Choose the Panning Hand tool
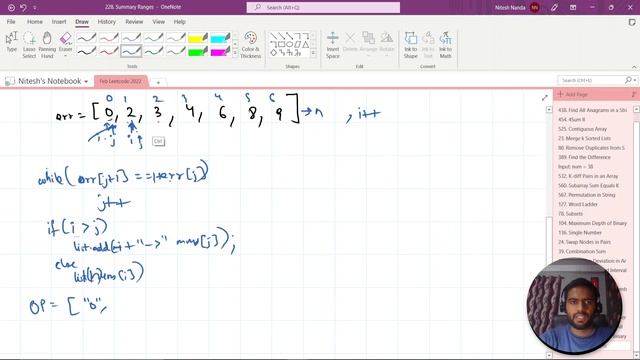640x360 pixels. pos(47,45)
